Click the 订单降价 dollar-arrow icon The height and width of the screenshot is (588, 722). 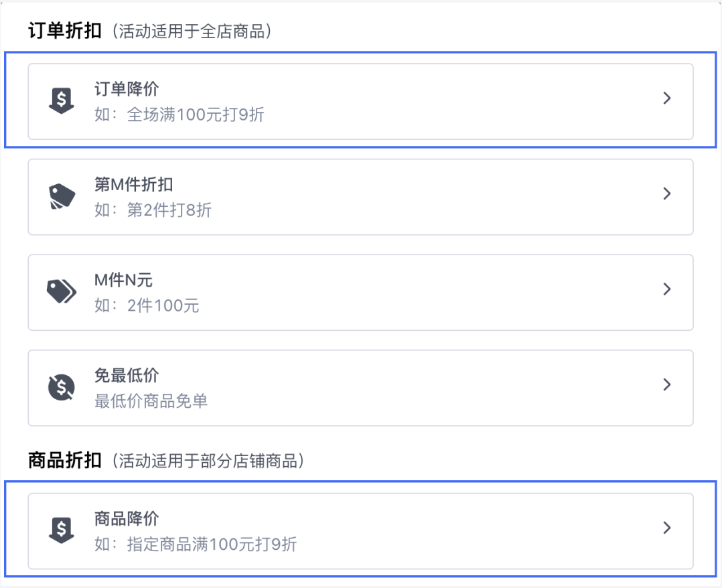(x=61, y=100)
